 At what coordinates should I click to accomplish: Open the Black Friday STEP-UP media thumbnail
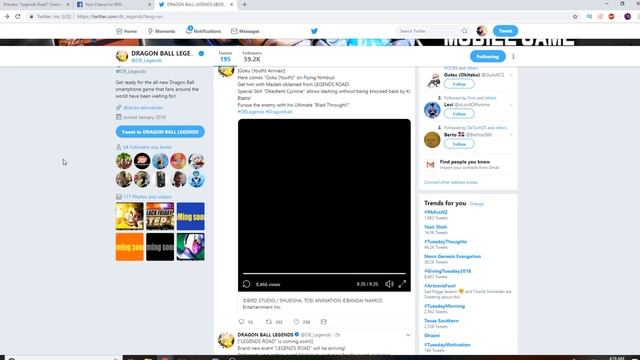(160, 216)
